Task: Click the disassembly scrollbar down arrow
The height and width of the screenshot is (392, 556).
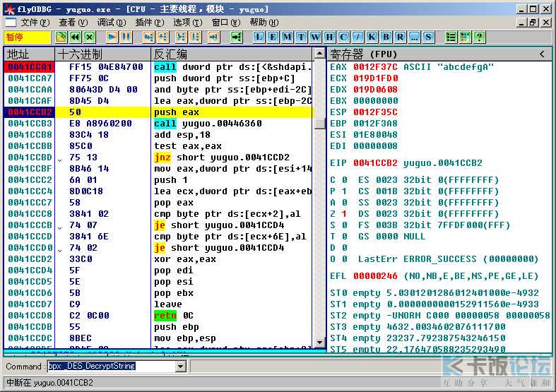Action: point(319,342)
